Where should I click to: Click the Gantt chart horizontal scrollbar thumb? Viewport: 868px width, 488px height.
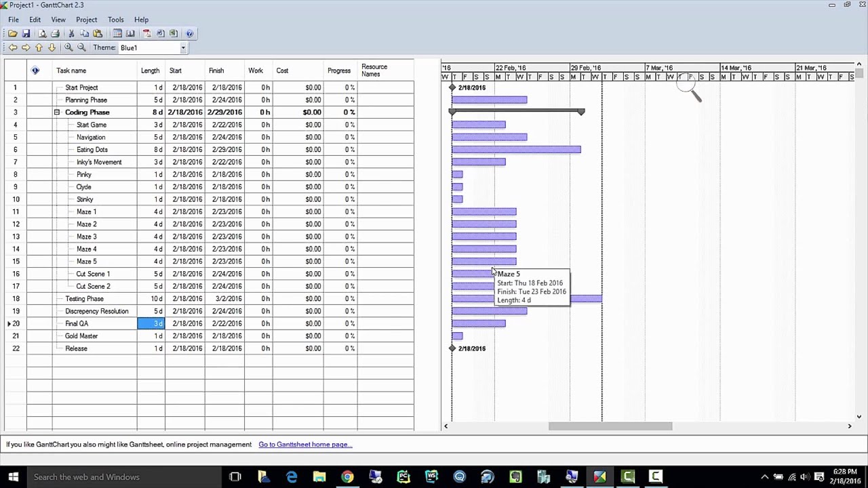(610, 426)
